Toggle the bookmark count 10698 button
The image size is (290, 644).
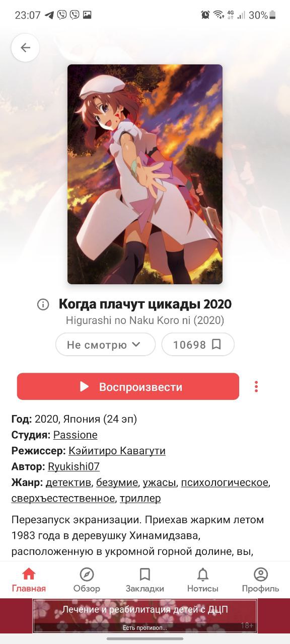point(198,345)
